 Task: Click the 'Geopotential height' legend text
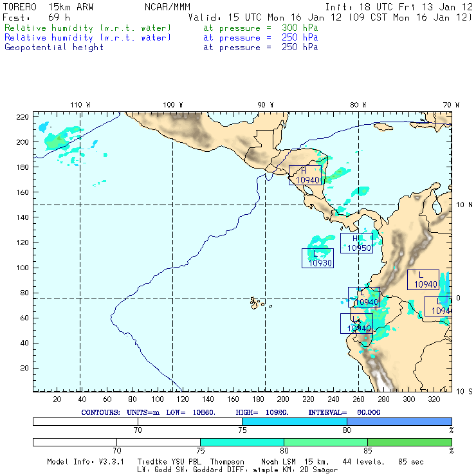click(x=54, y=48)
